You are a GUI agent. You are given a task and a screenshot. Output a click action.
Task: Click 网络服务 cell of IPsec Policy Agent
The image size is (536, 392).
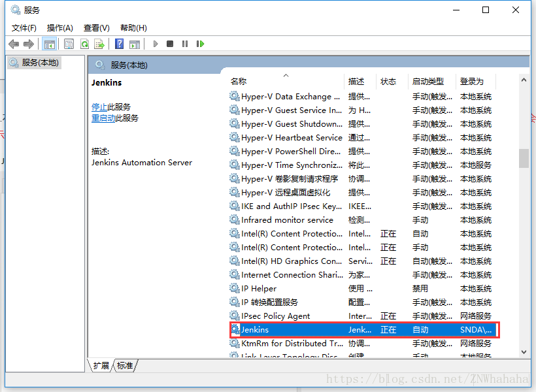click(x=475, y=316)
